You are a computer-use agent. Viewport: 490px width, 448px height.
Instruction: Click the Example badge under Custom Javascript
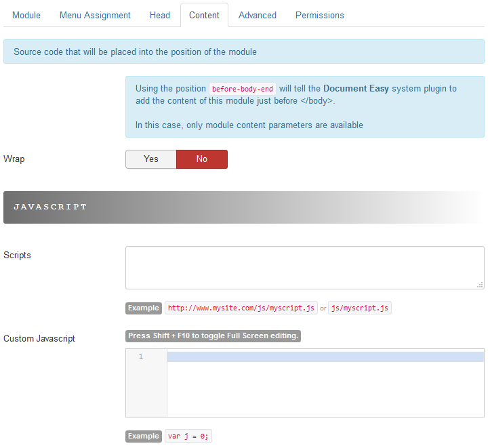144,436
